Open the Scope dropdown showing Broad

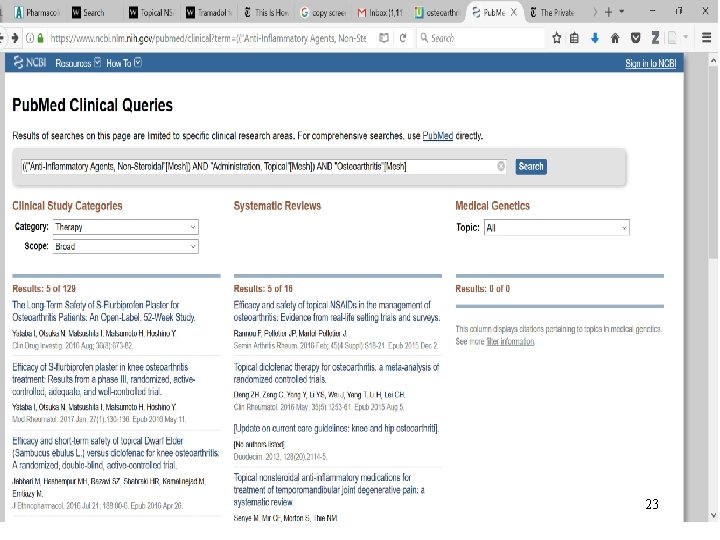click(x=126, y=247)
